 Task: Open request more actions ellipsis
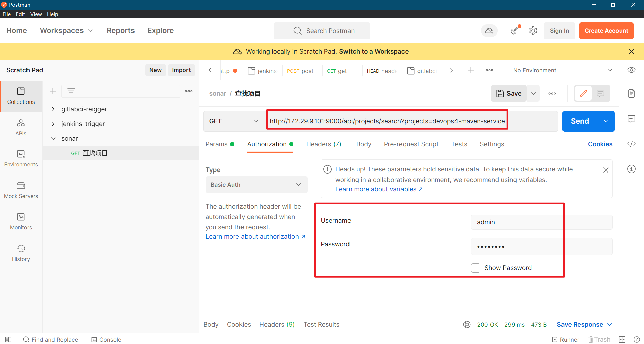[x=552, y=93]
